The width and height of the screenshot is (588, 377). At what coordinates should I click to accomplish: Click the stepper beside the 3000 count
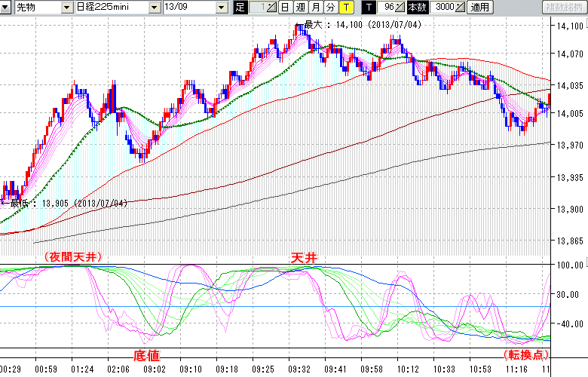tap(460, 8)
